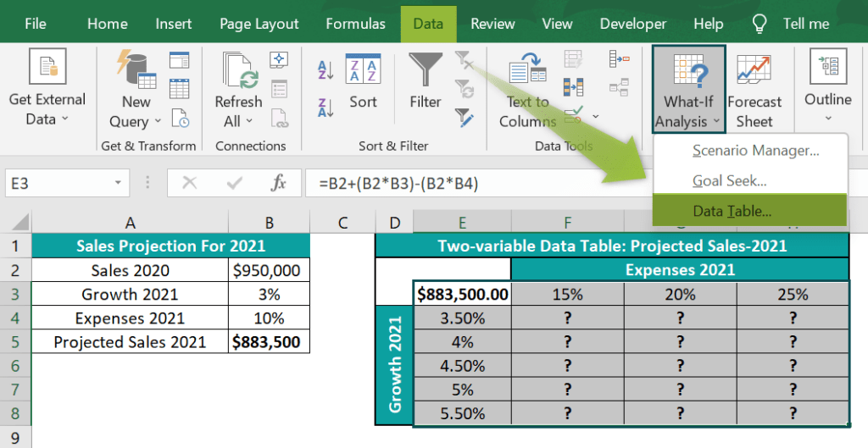Sort ascending with the A-to-Z icon
Viewport: 868px width, 448px height.
coord(325,70)
